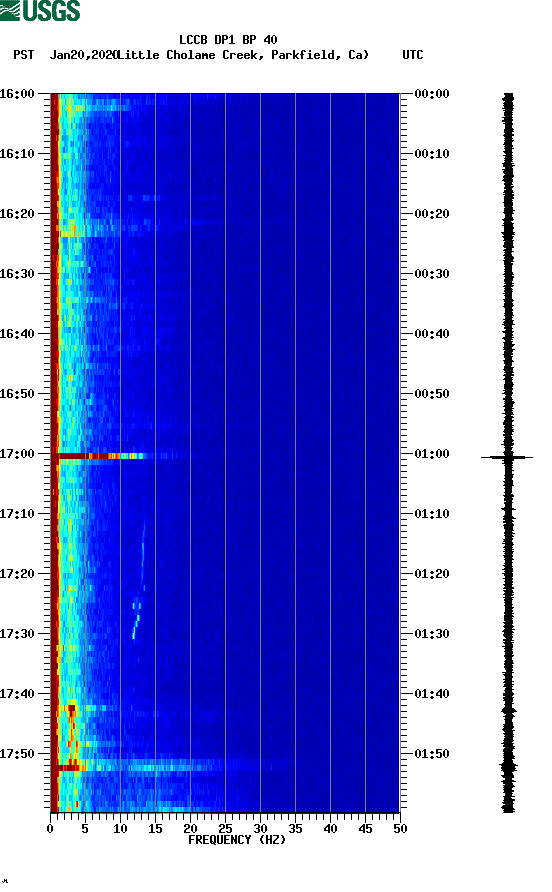This screenshot has height=892, width=552.
Task: Click the "35" frequency tick label
Action: pos(295,829)
